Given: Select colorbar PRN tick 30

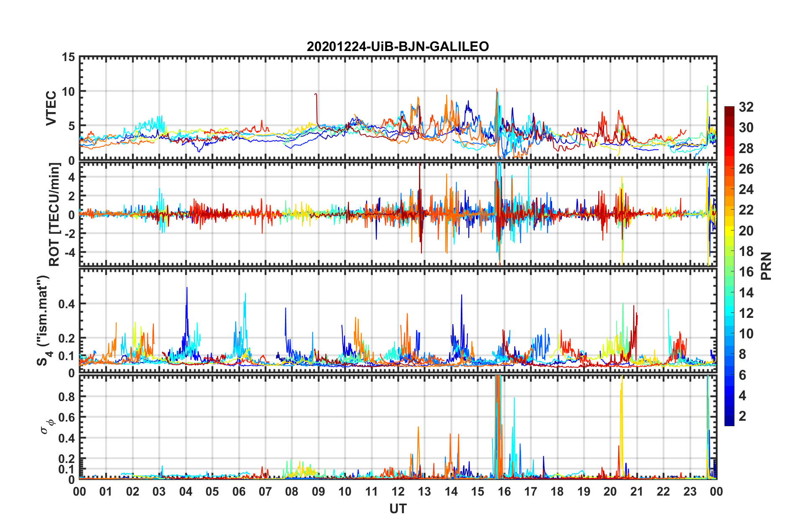Looking at the screenshot, I should [746, 128].
